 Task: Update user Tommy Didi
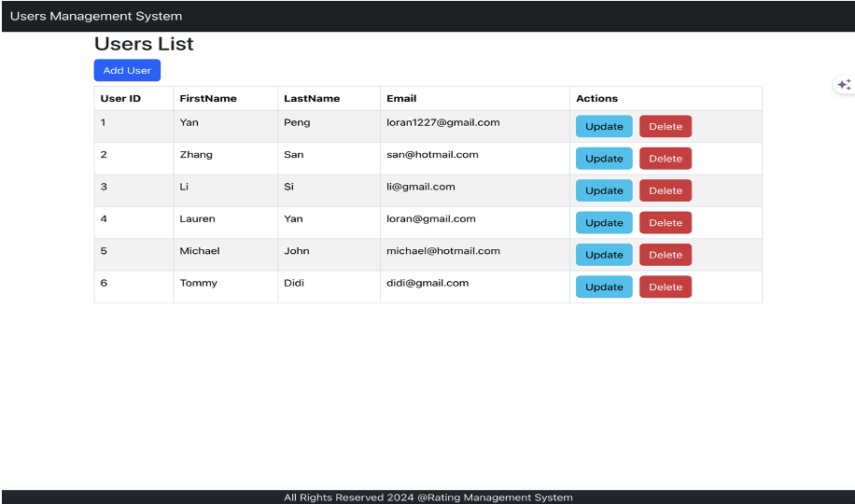tap(604, 287)
